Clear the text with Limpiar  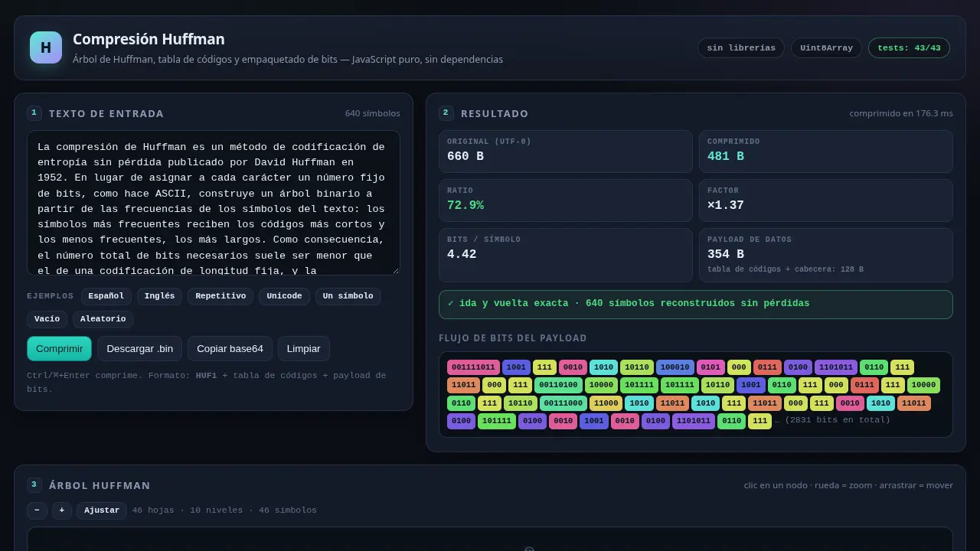pyautogui.click(x=303, y=348)
